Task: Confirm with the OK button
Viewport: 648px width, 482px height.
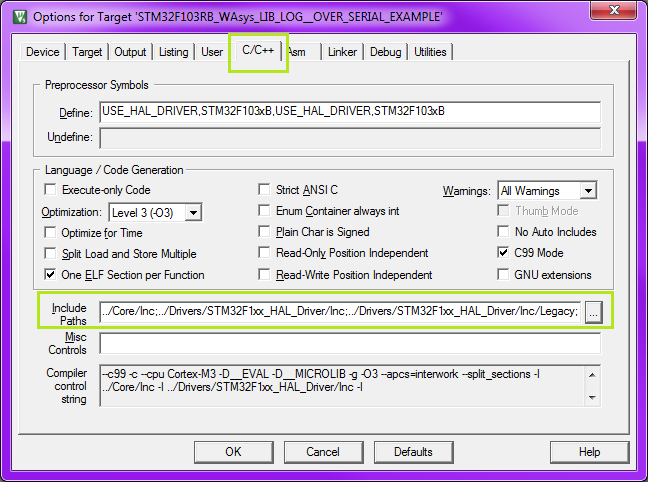Action: click(233, 452)
